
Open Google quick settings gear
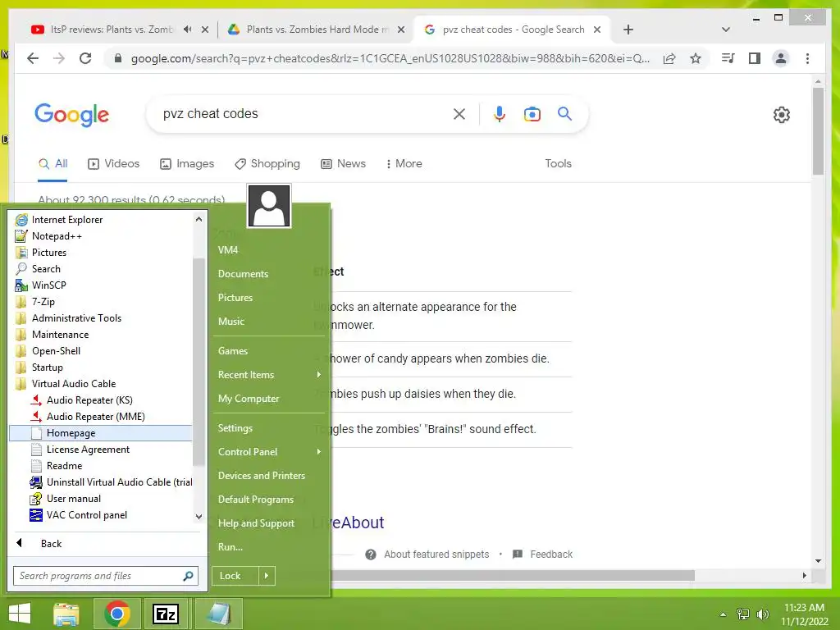pos(782,115)
